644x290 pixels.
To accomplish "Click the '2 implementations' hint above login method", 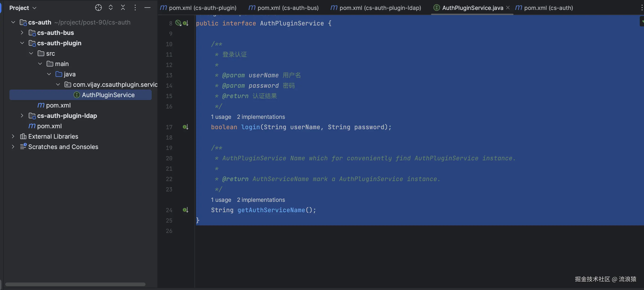I will point(261,117).
